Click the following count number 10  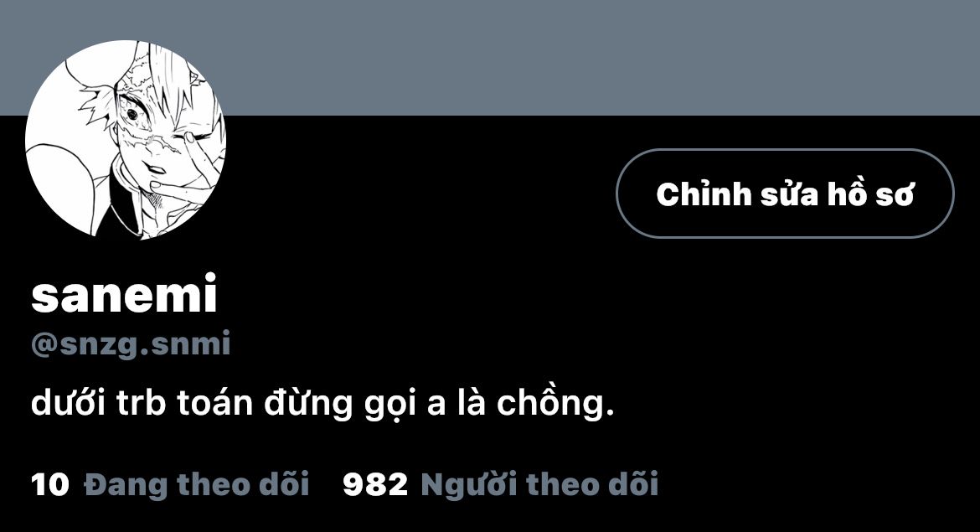[49, 485]
